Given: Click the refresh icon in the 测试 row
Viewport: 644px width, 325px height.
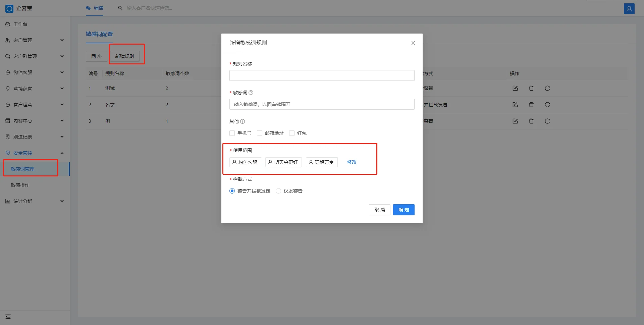Looking at the screenshot, I should [x=547, y=88].
